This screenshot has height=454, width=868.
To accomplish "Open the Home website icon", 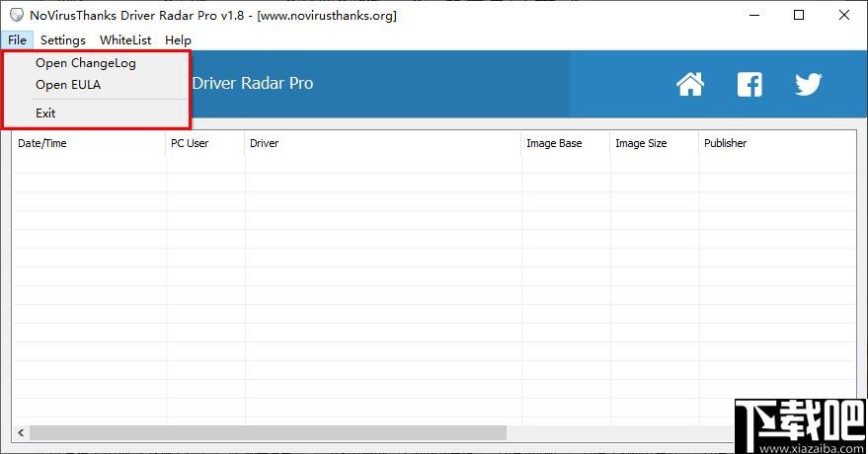I will point(690,84).
